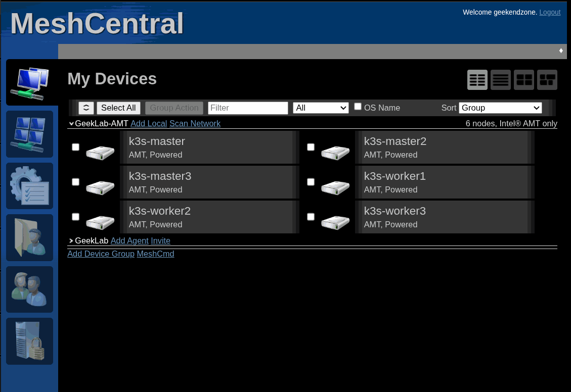Switch to the four-tile desktop grid view icon
This screenshot has height=392, width=571.
[x=524, y=80]
